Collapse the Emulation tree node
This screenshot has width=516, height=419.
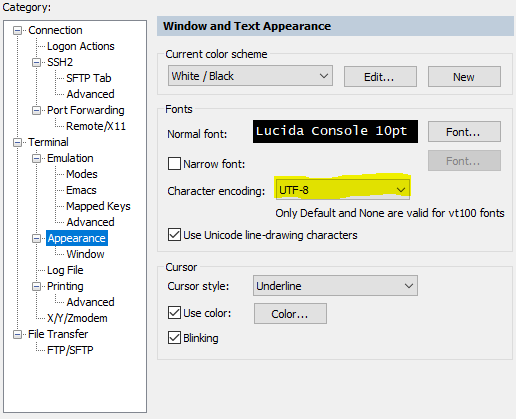tap(36, 159)
